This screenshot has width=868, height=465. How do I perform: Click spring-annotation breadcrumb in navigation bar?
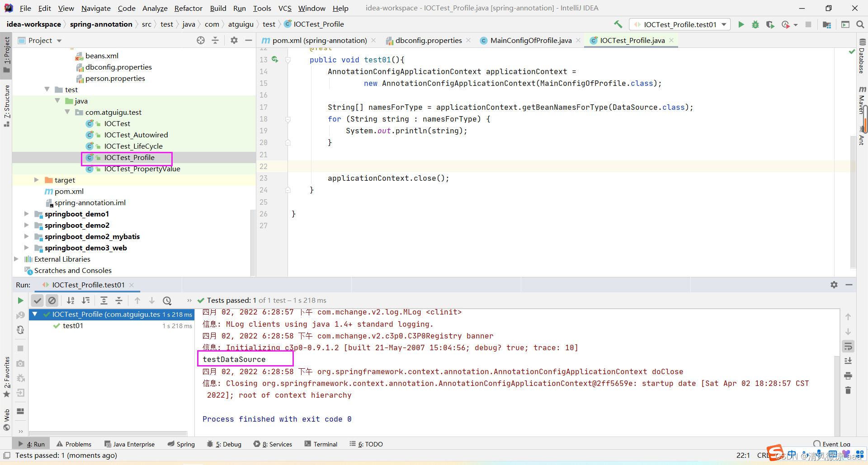(x=101, y=24)
